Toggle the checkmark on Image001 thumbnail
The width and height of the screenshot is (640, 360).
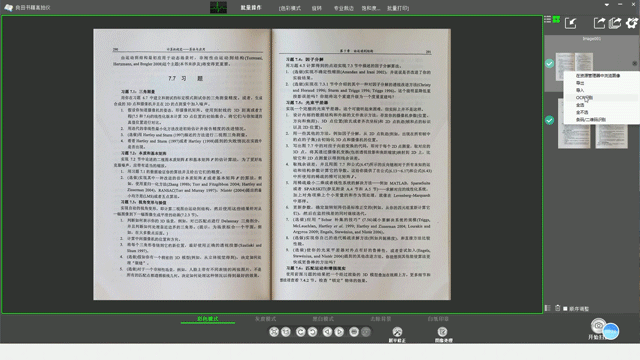click(549, 63)
